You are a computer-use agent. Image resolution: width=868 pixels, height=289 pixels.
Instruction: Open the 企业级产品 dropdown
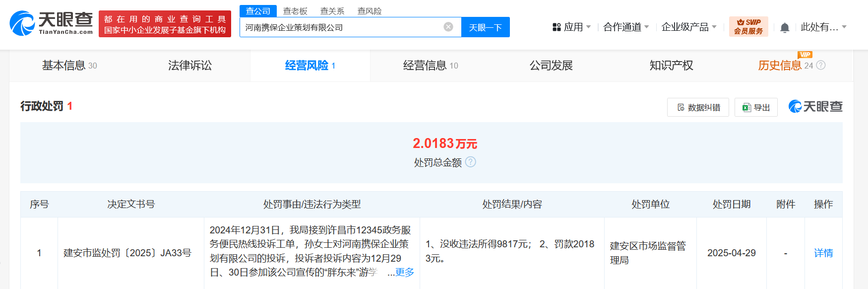point(689,27)
